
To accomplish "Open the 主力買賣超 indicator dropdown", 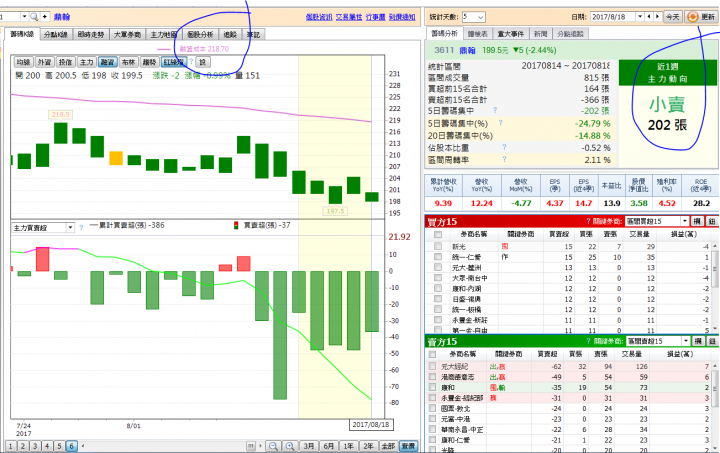I will point(70,228).
